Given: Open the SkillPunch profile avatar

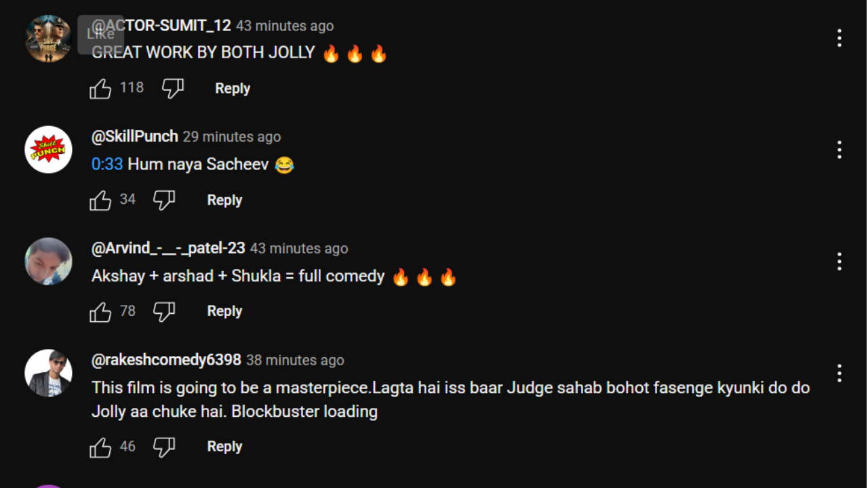Looking at the screenshot, I should (48, 150).
